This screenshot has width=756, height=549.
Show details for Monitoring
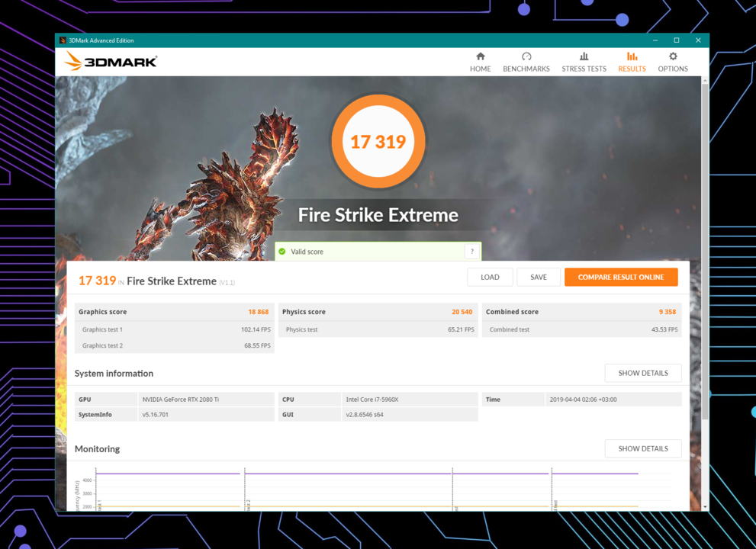(643, 449)
